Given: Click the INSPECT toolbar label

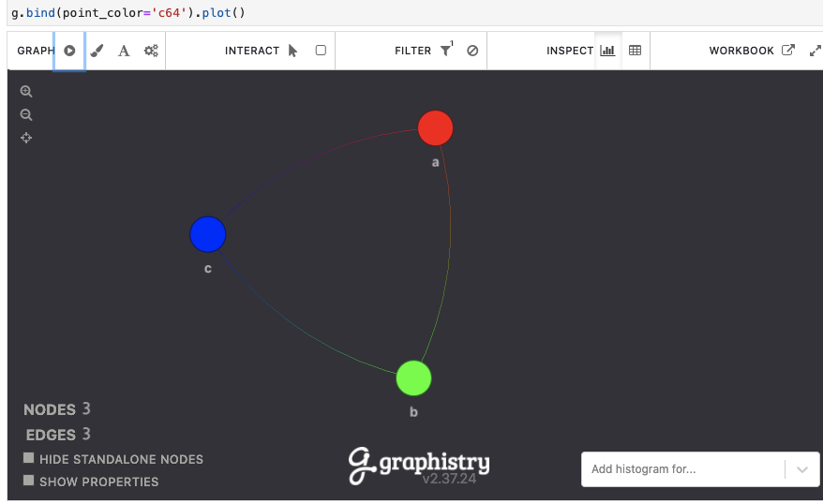Looking at the screenshot, I should [x=570, y=51].
